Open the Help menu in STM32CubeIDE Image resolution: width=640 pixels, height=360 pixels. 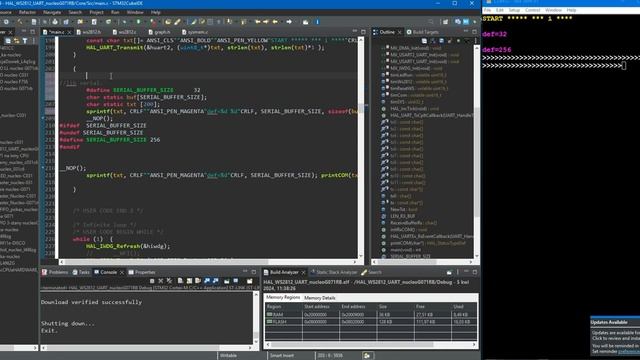(x=156, y=12)
